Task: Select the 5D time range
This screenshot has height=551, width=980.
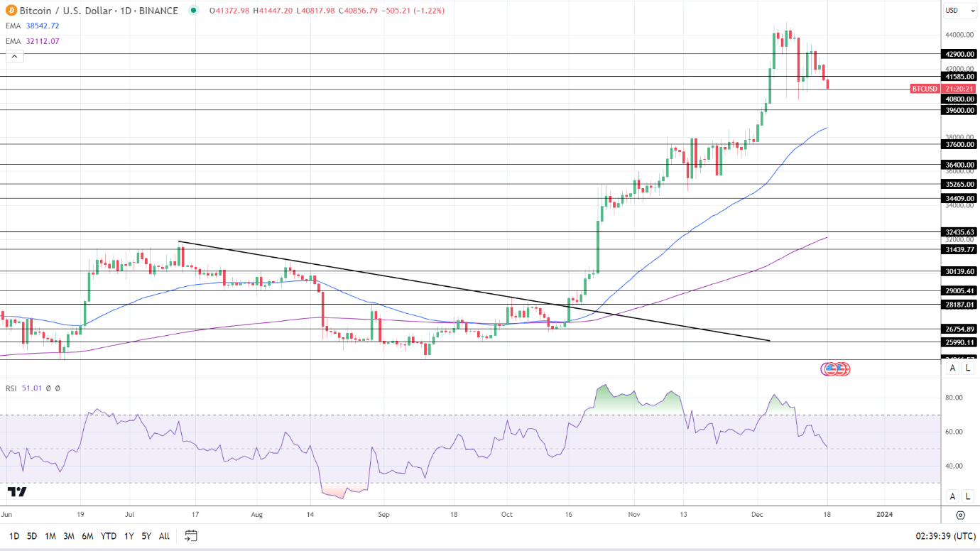Action: click(x=32, y=536)
